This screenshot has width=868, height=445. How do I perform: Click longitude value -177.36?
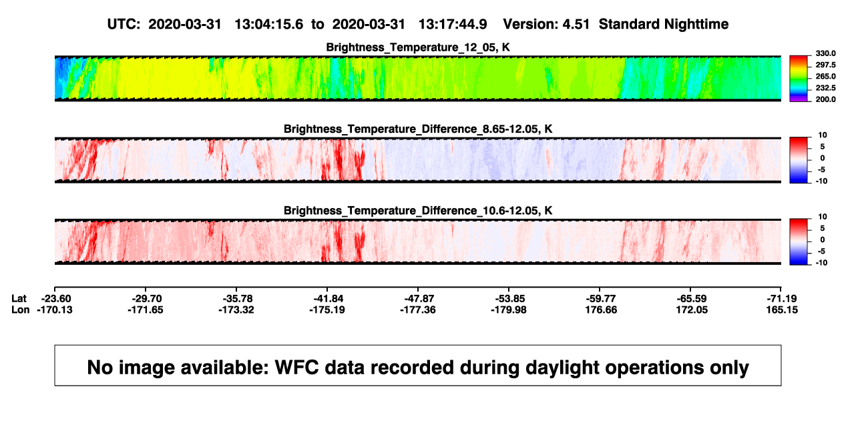(419, 310)
